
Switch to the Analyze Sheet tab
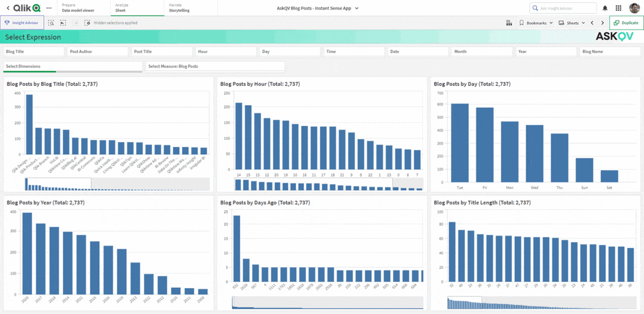[137, 8]
